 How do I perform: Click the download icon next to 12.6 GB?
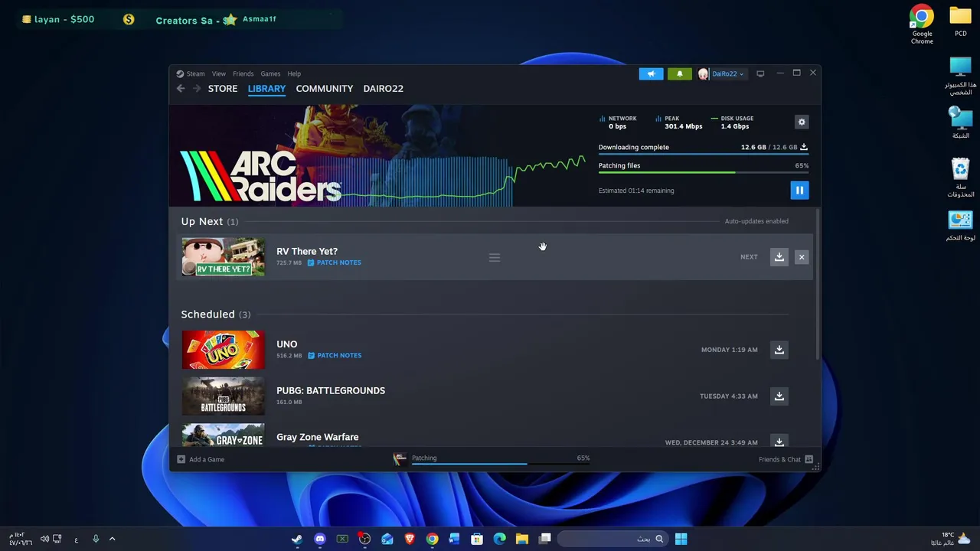click(x=804, y=147)
